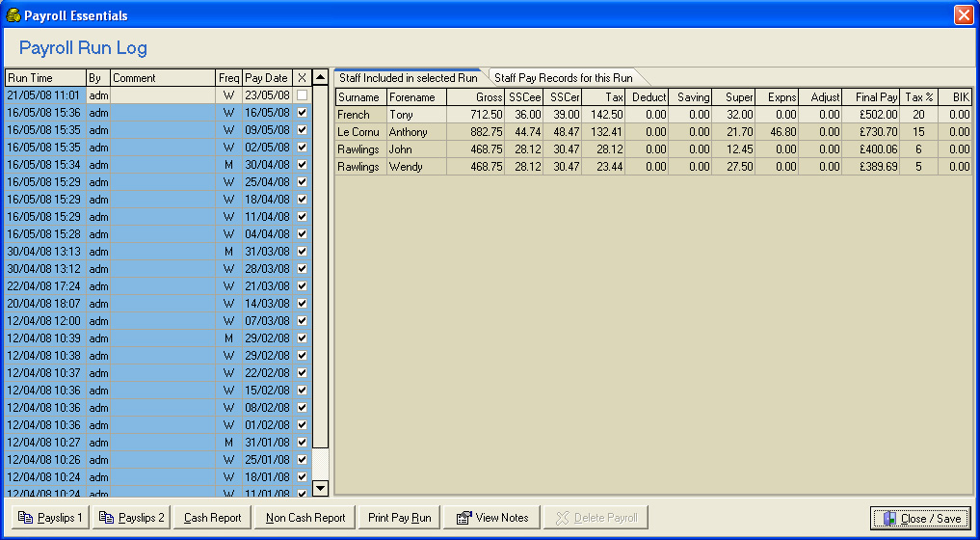This screenshot has width=980, height=540.
Task: Open Payslips 2 report
Action: (132, 518)
